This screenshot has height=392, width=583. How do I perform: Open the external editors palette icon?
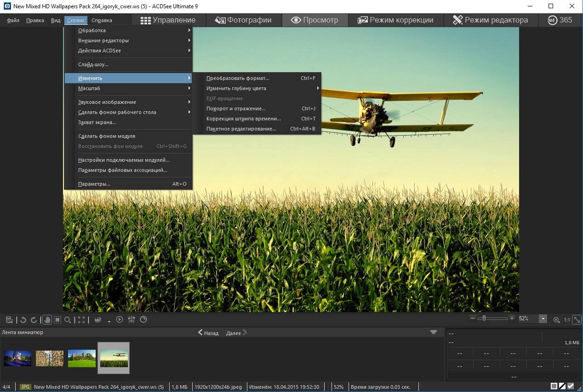(x=97, y=319)
